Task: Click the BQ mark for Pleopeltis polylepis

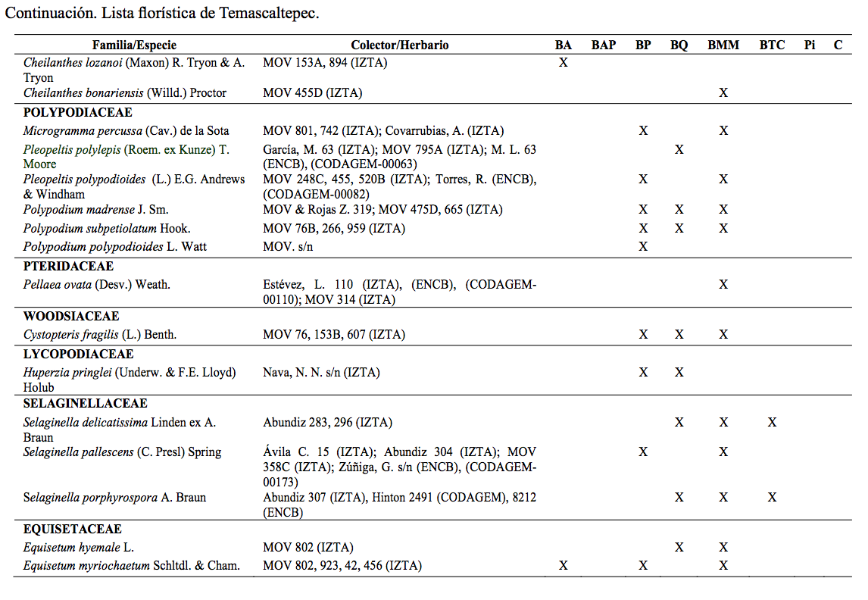Action: pyautogui.click(x=679, y=150)
